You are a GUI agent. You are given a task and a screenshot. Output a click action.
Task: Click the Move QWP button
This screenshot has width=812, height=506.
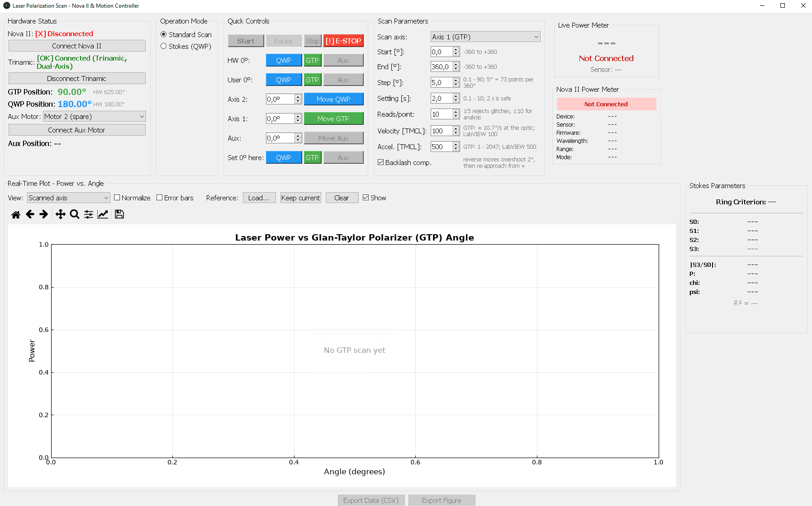pyautogui.click(x=333, y=99)
